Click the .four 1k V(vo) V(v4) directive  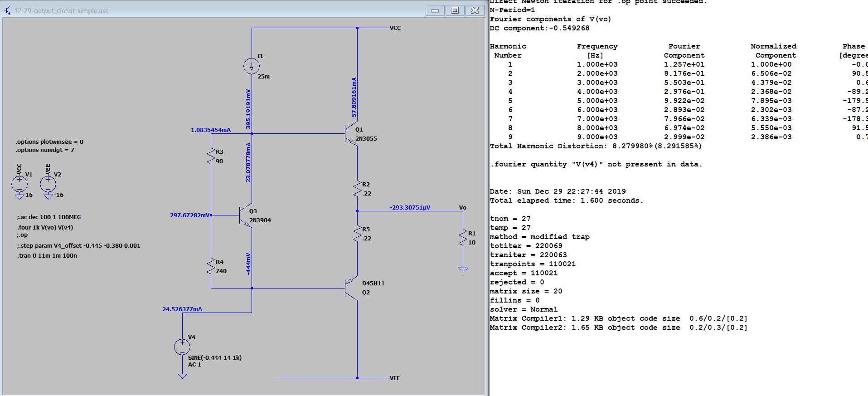point(45,228)
